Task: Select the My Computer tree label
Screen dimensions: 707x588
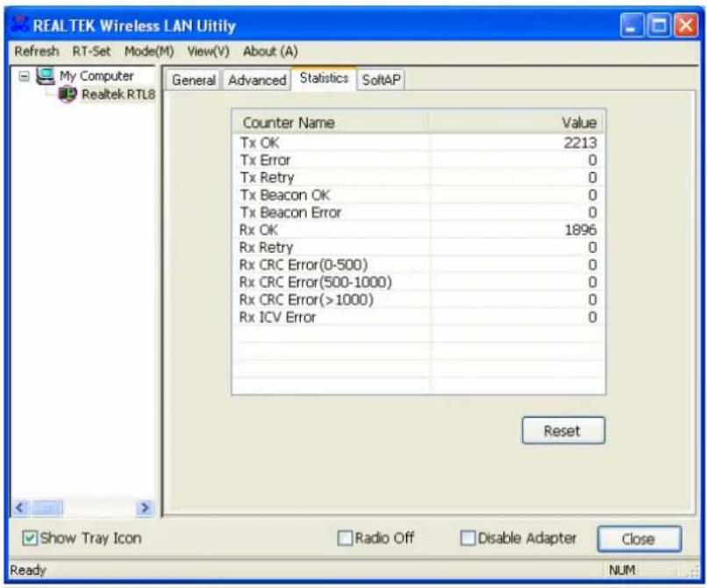Action: pos(96,75)
